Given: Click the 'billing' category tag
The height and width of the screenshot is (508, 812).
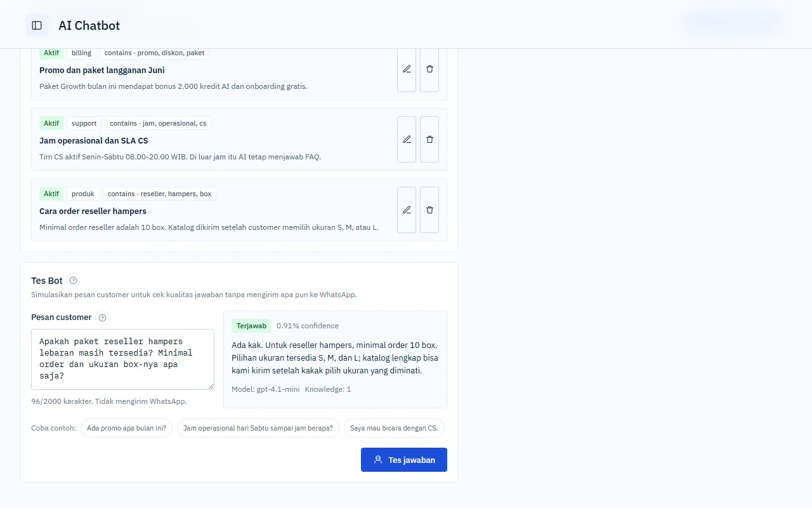Looking at the screenshot, I should (82, 53).
